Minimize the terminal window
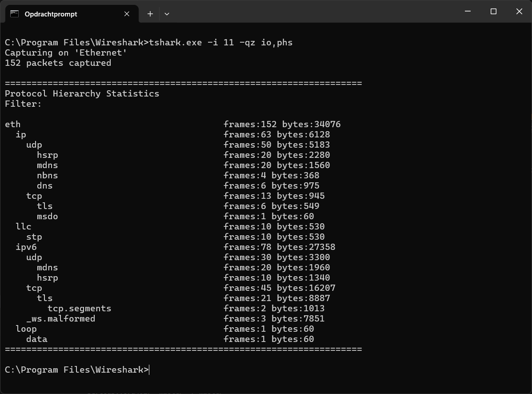 (x=468, y=12)
